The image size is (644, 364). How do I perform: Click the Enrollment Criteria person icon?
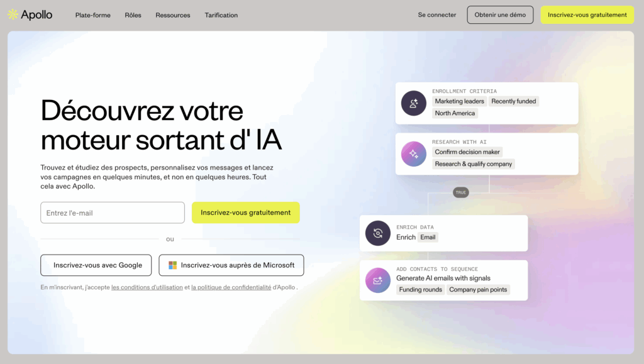(414, 103)
